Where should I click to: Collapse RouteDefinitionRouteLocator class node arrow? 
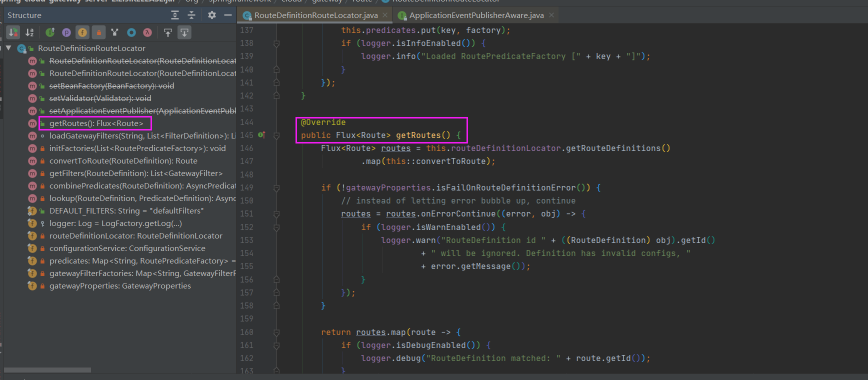coord(8,48)
